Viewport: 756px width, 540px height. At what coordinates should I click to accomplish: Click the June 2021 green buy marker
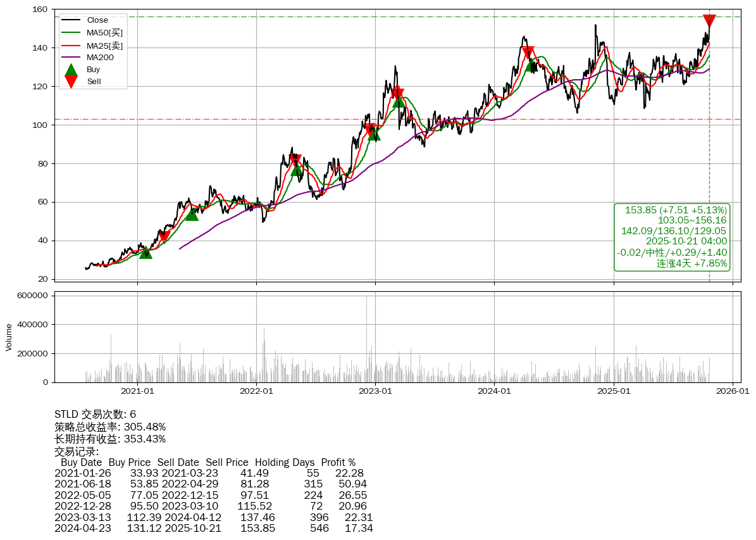[192, 215]
